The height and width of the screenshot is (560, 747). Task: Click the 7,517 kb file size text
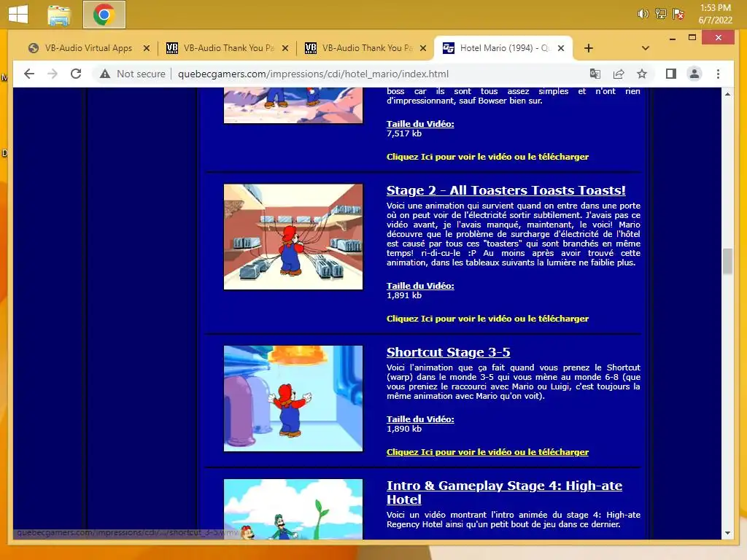click(x=404, y=133)
